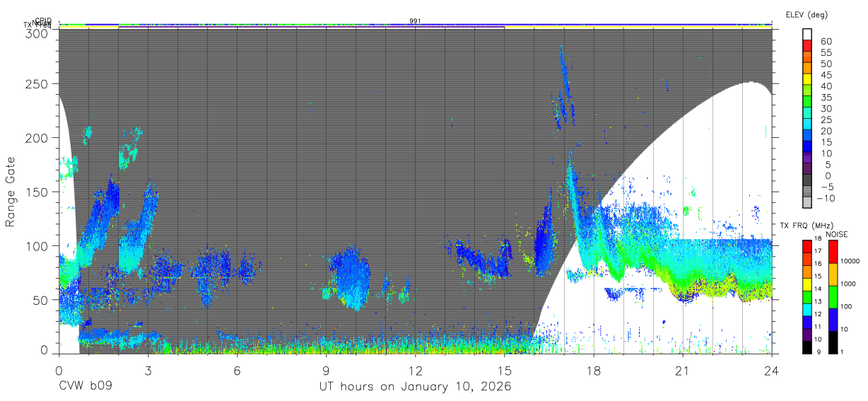Click the red 55–60 segment of ELEV color bar
The image size is (868, 401).
pyautogui.click(x=808, y=47)
